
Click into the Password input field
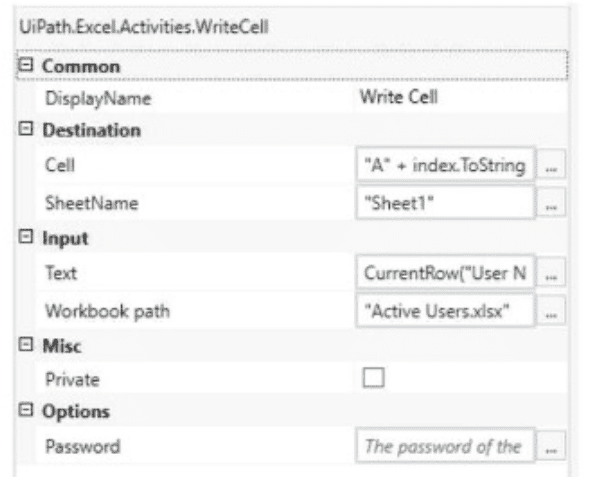pos(445,446)
